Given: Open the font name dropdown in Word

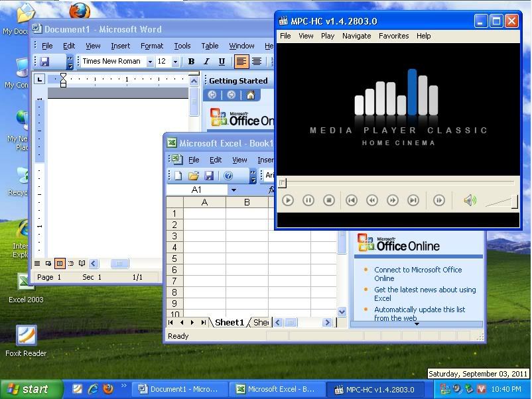Looking at the screenshot, I should (x=150, y=62).
